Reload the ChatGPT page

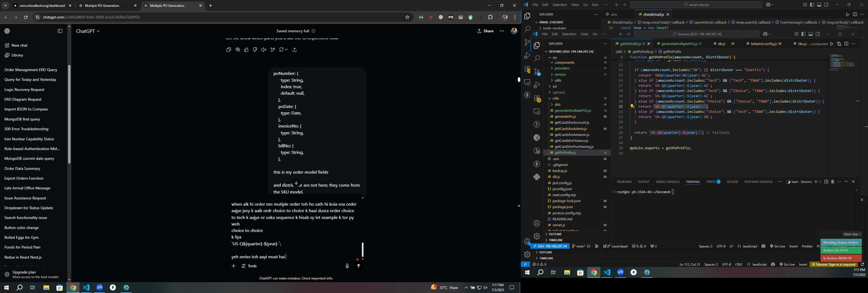26,17
